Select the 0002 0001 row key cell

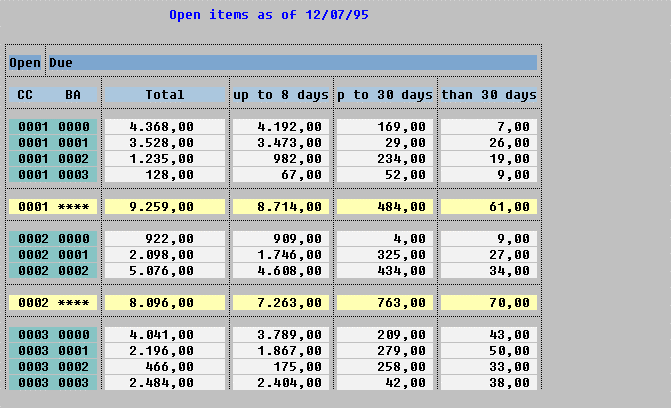(53, 255)
